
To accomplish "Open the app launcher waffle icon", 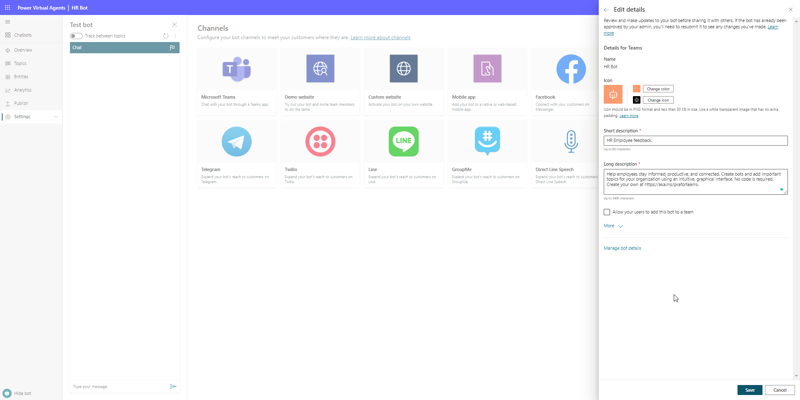I will [x=7, y=8].
